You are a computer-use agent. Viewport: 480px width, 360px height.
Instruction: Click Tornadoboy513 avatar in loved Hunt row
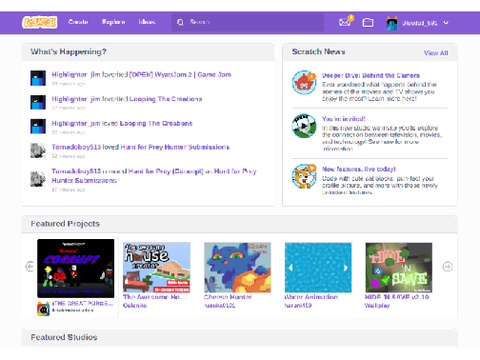point(38,150)
